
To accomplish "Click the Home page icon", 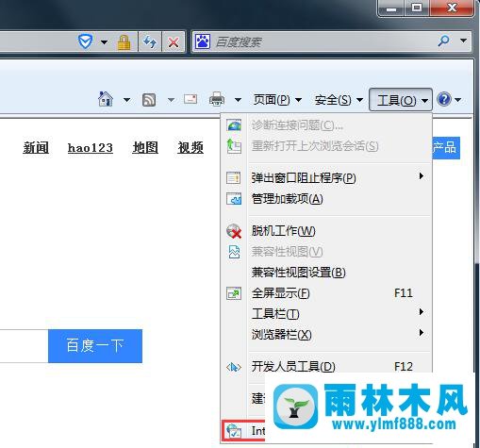I will pos(106,99).
